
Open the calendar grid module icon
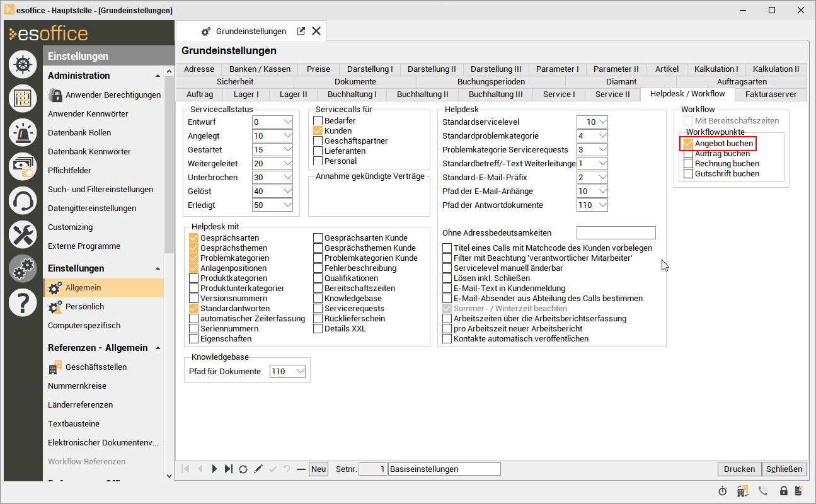tap(23, 99)
